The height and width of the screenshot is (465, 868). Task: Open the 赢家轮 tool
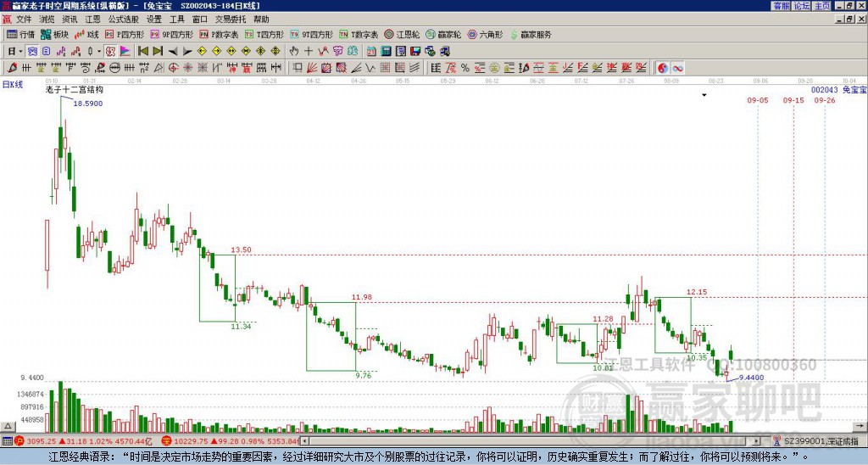tap(443, 34)
